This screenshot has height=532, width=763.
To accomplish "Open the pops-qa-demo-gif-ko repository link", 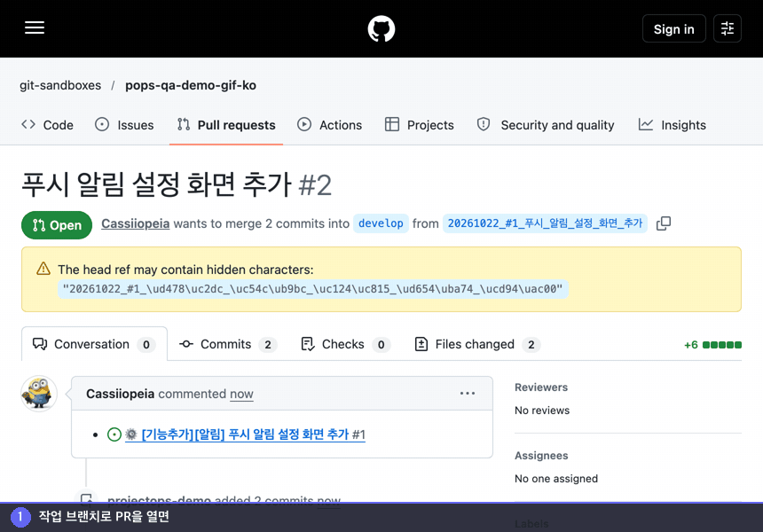I will [x=191, y=85].
